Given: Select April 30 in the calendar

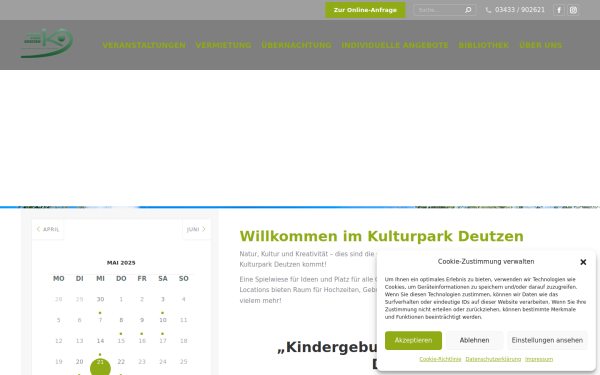Looking at the screenshot, I should 100,299.
